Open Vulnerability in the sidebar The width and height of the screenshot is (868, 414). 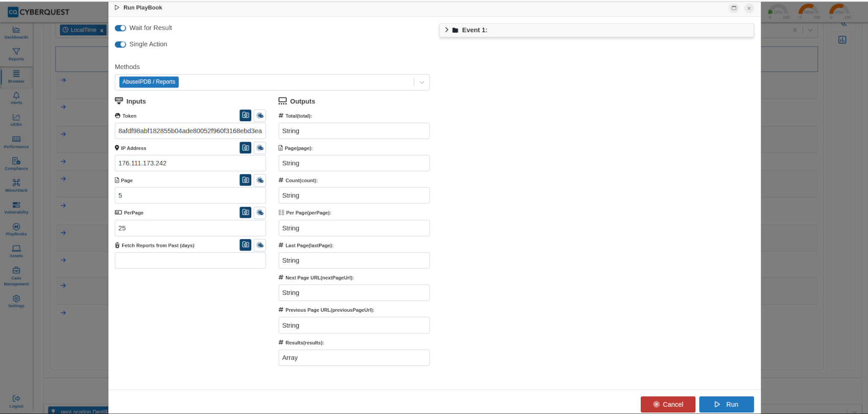16,208
